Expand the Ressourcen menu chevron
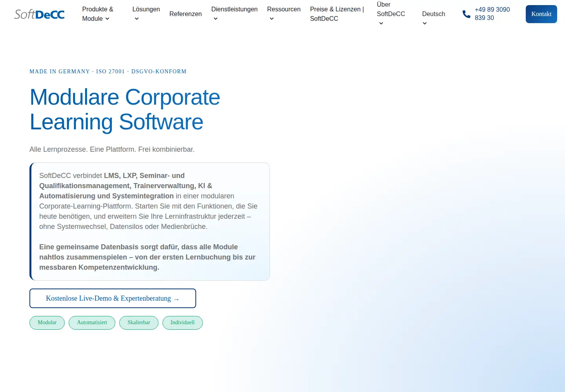The height and width of the screenshot is (392, 565). click(272, 19)
